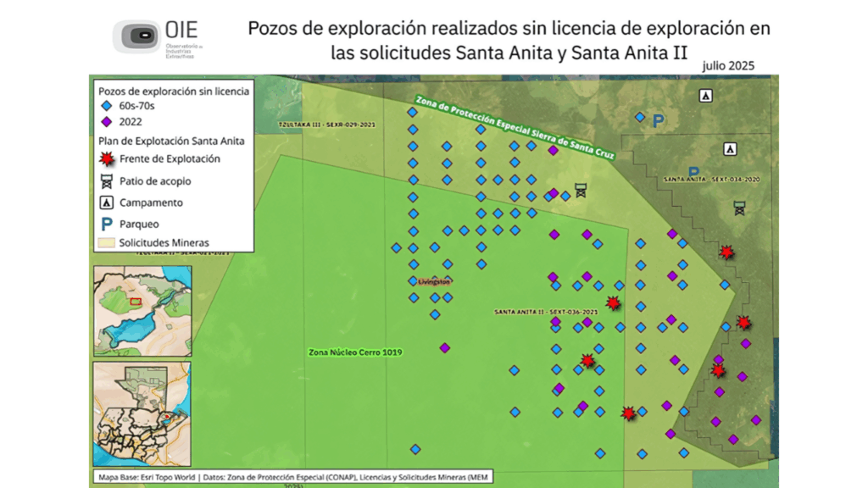The image size is (868, 488).
Task: Click the 'Campamento' legend label
Action: (x=151, y=202)
